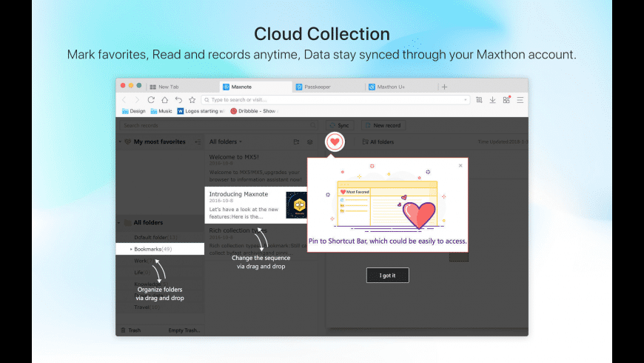Viewport: 644px width, 363px height.
Task: Click Empty Trash
Action: 184,330
